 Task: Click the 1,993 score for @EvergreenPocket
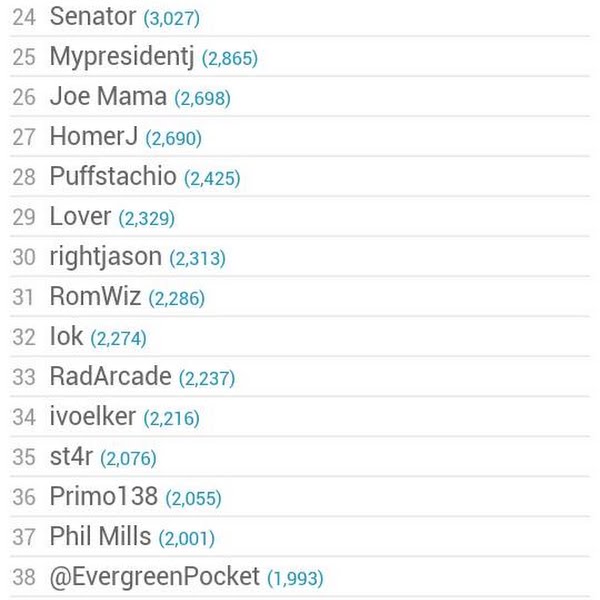(x=295, y=578)
